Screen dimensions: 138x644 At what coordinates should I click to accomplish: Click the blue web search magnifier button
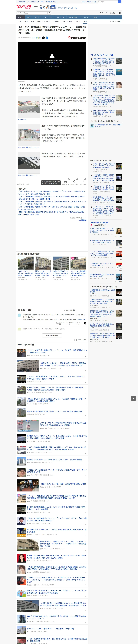120,2
